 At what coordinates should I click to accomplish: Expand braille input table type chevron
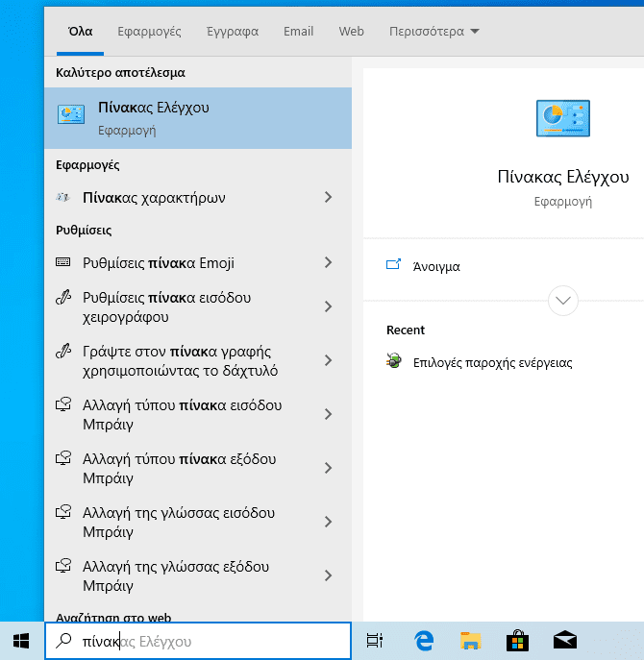tap(328, 414)
